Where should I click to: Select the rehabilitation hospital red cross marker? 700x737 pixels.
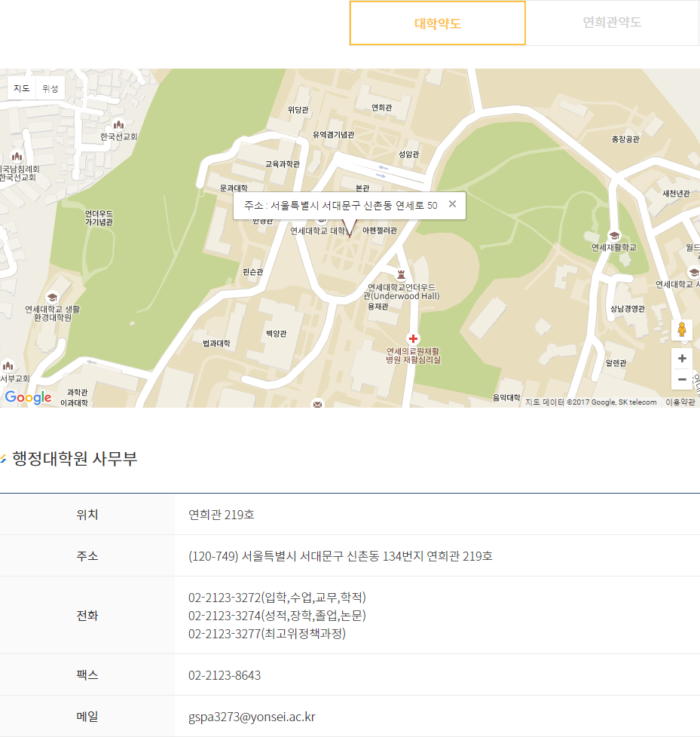click(x=412, y=339)
